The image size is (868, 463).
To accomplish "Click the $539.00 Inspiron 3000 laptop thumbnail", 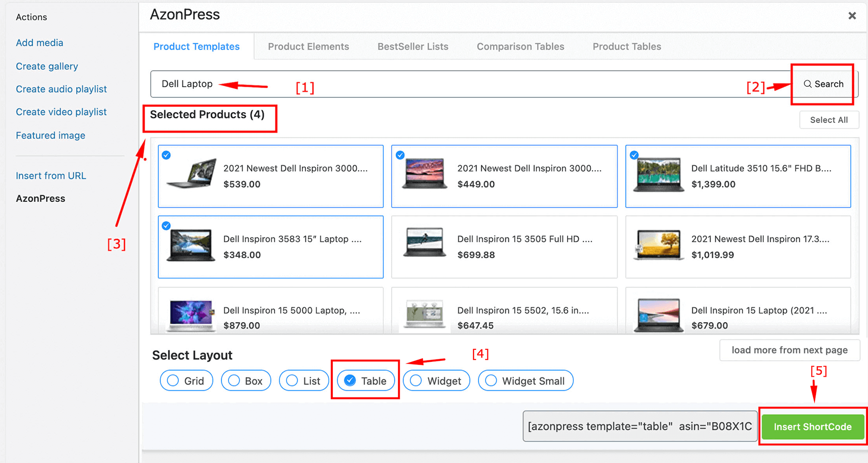I will coord(191,173).
